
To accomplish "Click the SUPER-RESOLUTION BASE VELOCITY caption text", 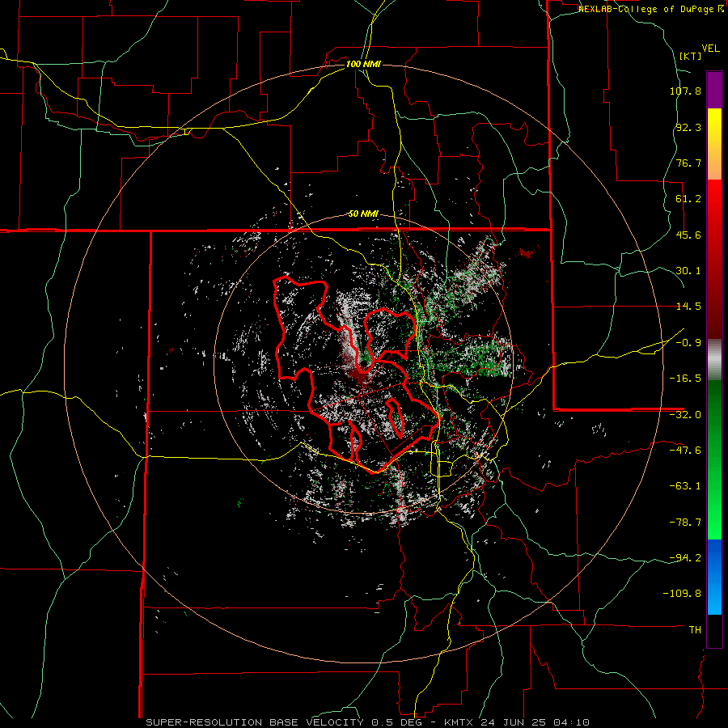I will click(256, 722).
